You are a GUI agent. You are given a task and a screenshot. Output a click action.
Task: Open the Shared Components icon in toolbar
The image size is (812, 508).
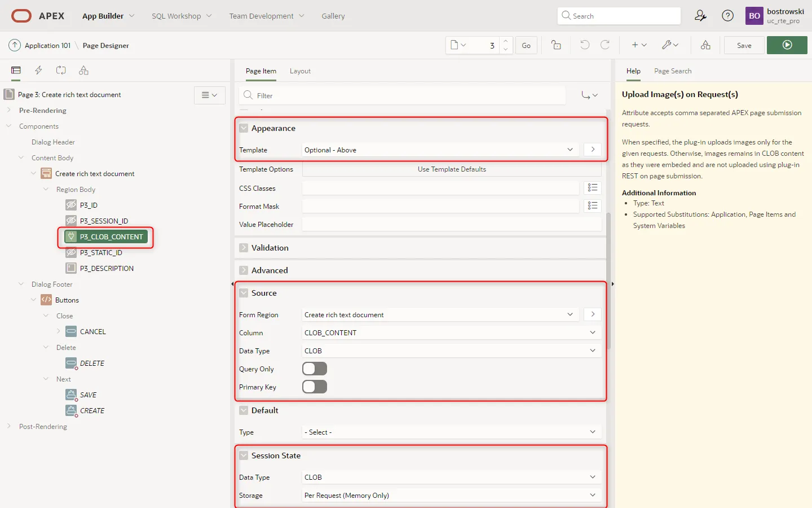click(x=705, y=45)
